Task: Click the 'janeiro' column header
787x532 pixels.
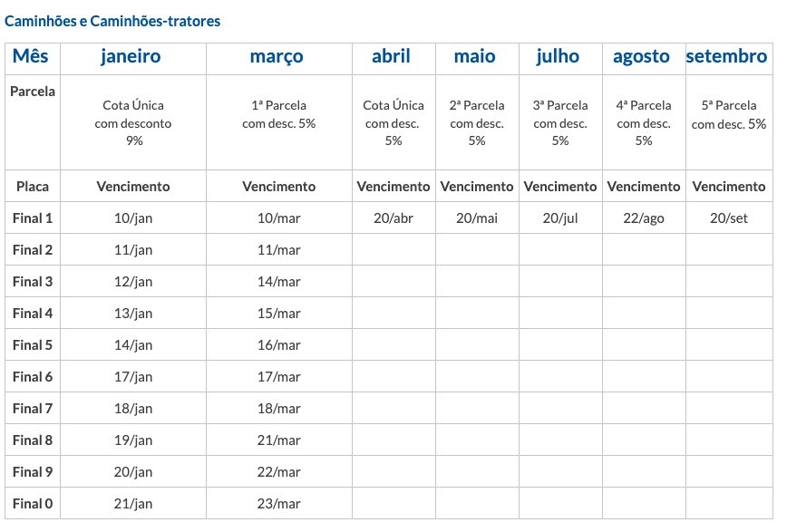Action: (x=131, y=56)
